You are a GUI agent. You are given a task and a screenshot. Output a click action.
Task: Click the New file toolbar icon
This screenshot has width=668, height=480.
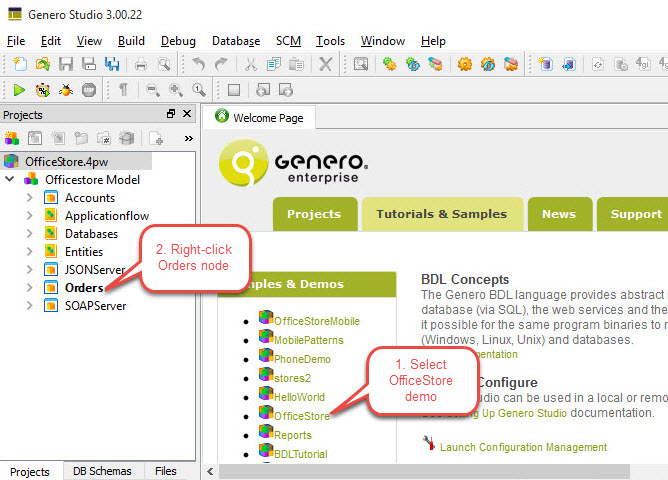[x=20, y=64]
